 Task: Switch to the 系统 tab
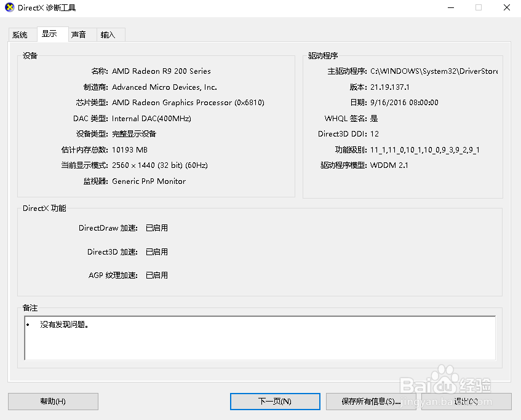click(x=20, y=34)
